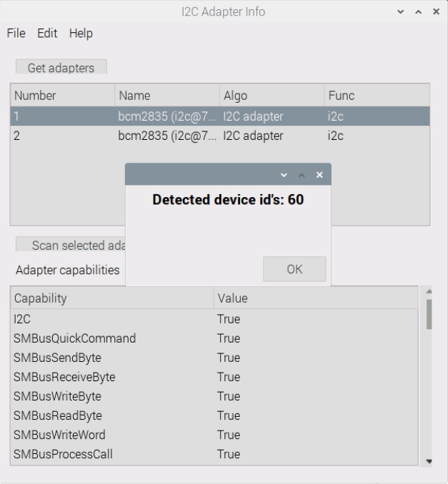
Task: Click the Scan selected adapter button
Action: click(x=70, y=245)
